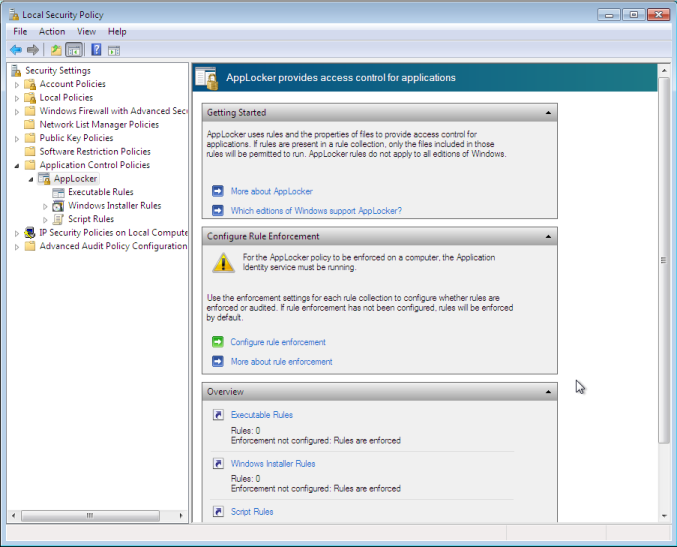Click the Public Key Policies folder icon
This screenshot has height=547, width=677.
(x=30, y=138)
